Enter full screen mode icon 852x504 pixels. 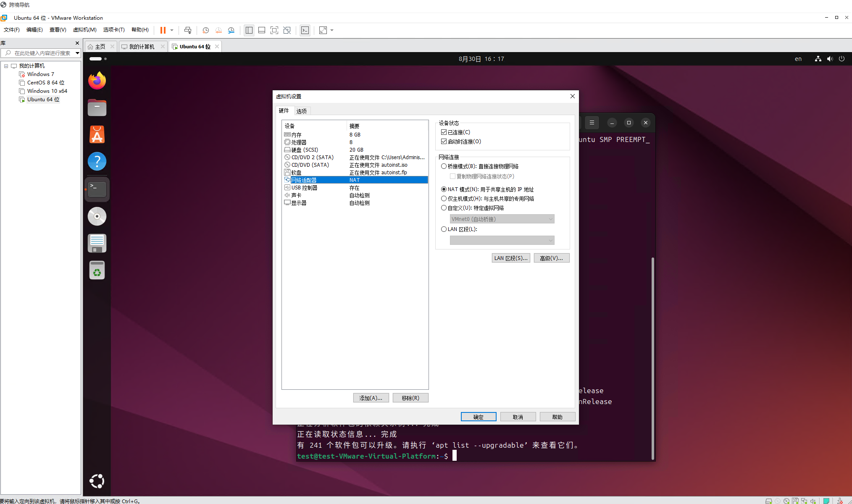(274, 30)
